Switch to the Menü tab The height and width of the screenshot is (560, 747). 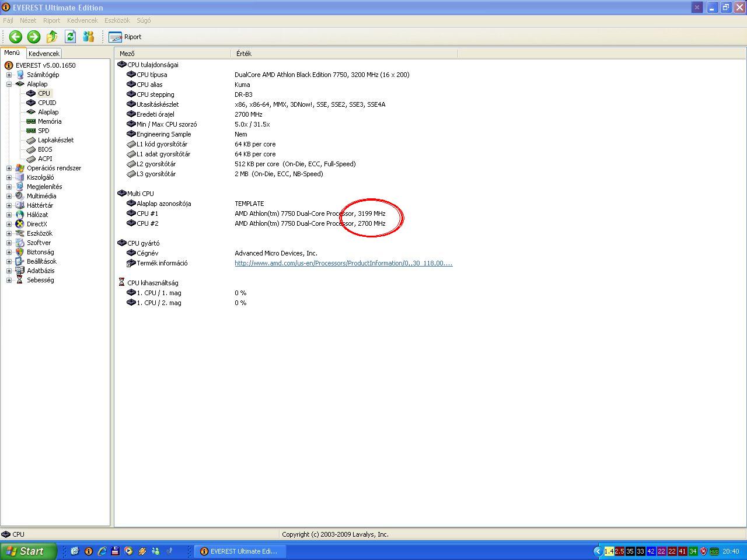[12, 52]
